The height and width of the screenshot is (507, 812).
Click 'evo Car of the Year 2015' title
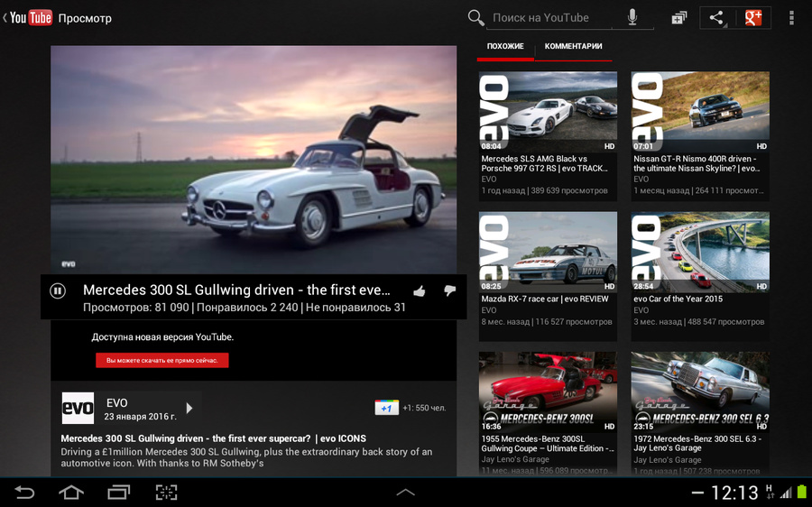pyautogui.click(x=678, y=299)
